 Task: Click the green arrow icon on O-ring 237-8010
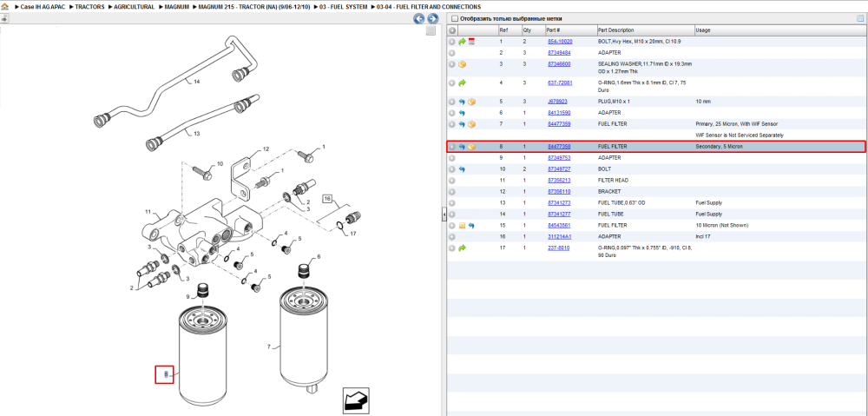point(463,248)
